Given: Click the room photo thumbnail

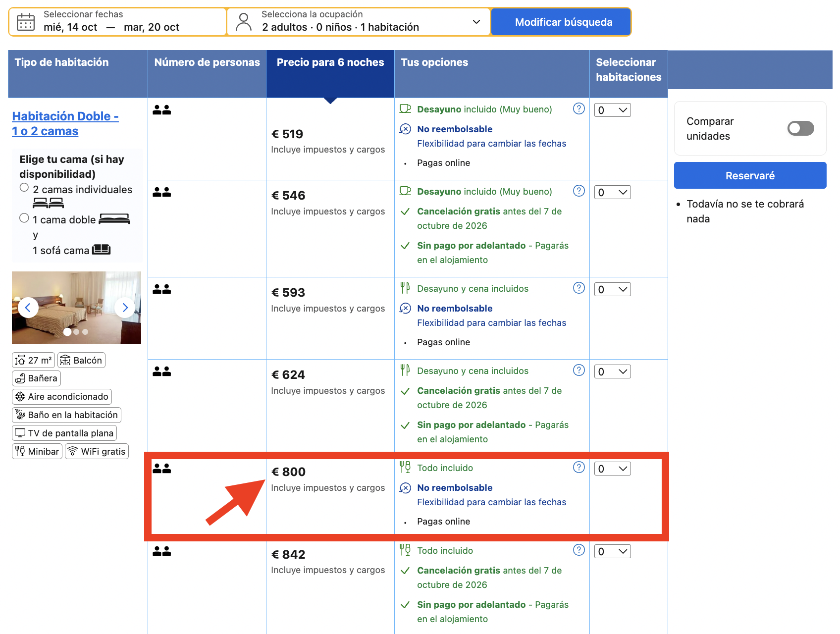Looking at the screenshot, I should pyautogui.click(x=76, y=308).
